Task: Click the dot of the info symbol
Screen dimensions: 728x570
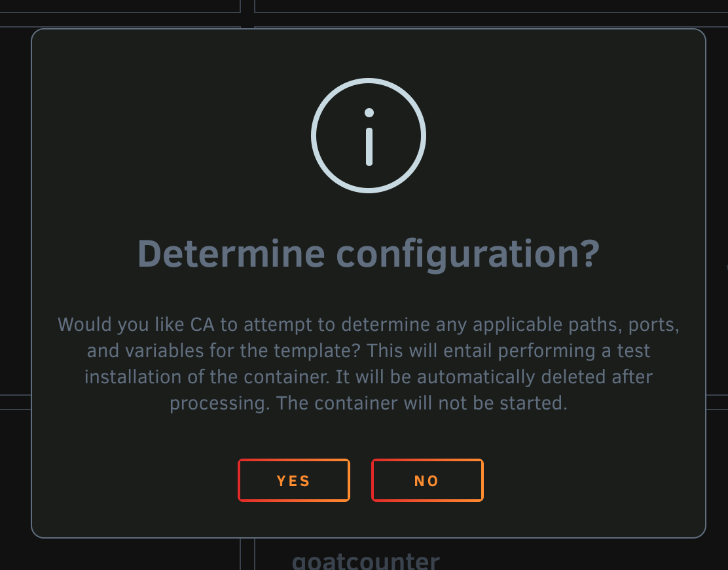Action: (x=369, y=113)
